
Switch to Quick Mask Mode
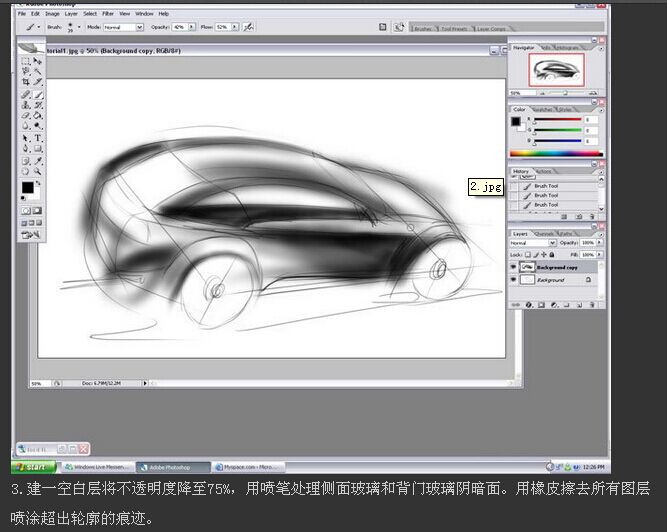[x=38, y=211]
